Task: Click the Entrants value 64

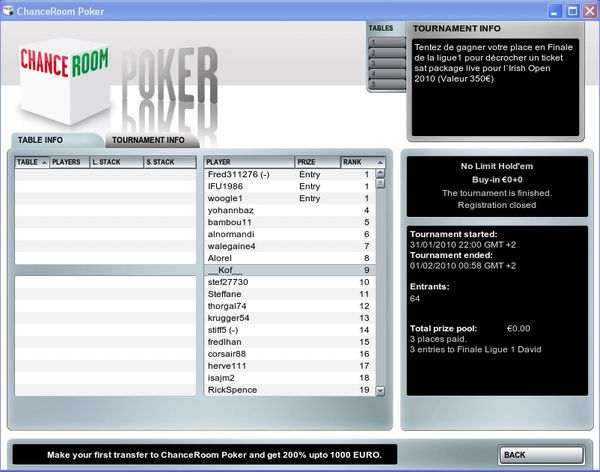Action: tap(415, 299)
